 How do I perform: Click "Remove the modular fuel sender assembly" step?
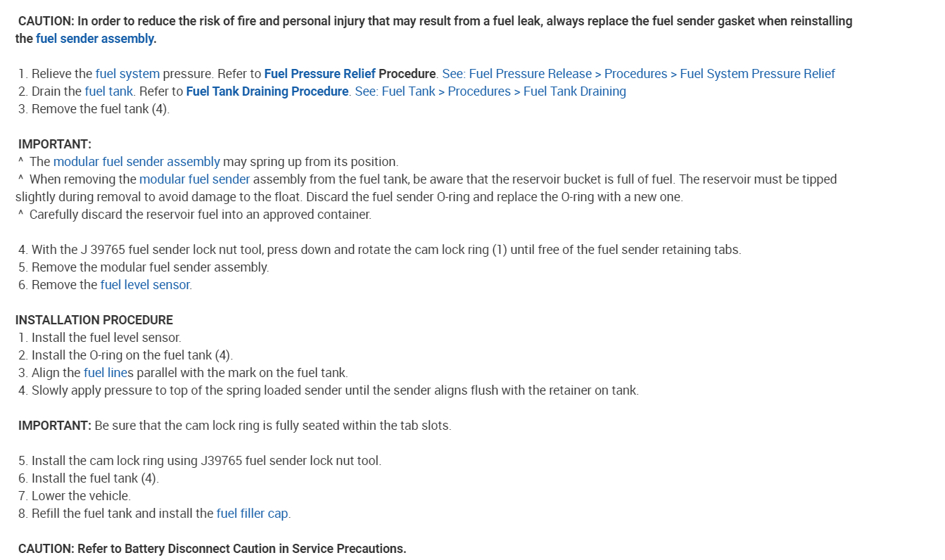pyautogui.click(x=150, y=267)
